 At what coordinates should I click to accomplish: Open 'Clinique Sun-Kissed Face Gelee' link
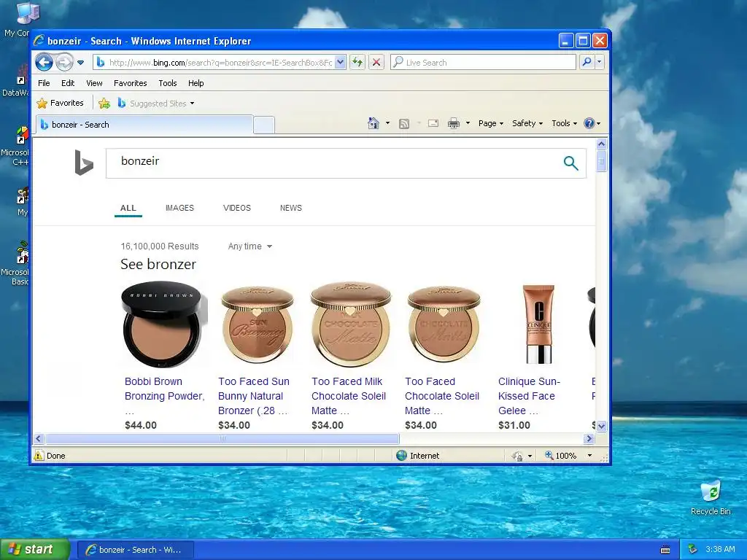(530, 396)
